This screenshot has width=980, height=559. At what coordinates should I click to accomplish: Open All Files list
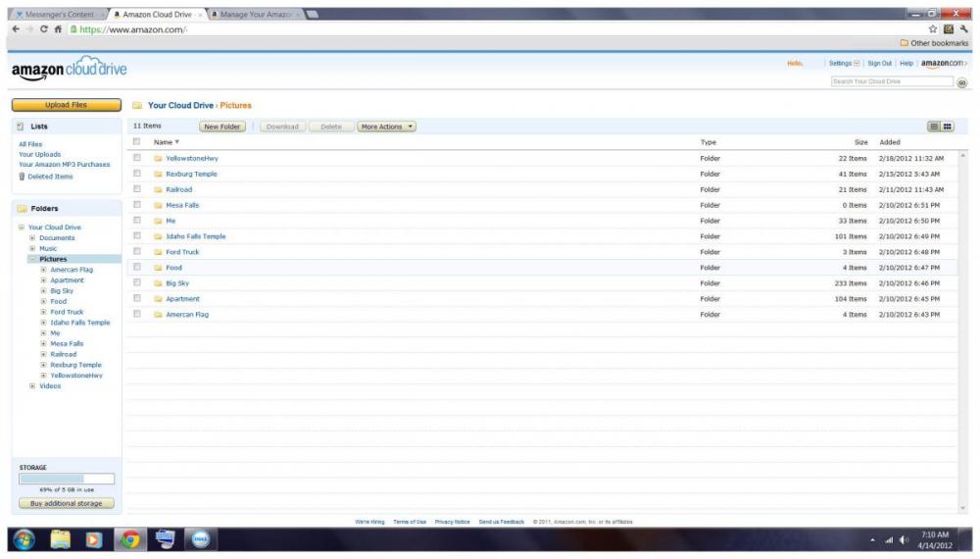(30, 144)
